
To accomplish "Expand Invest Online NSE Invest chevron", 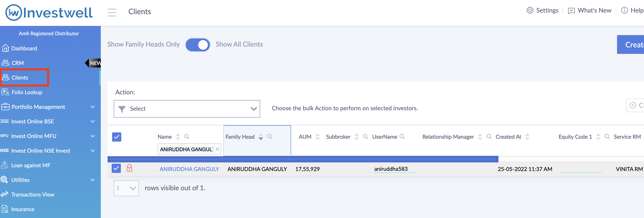I will (x=93, y=151).
